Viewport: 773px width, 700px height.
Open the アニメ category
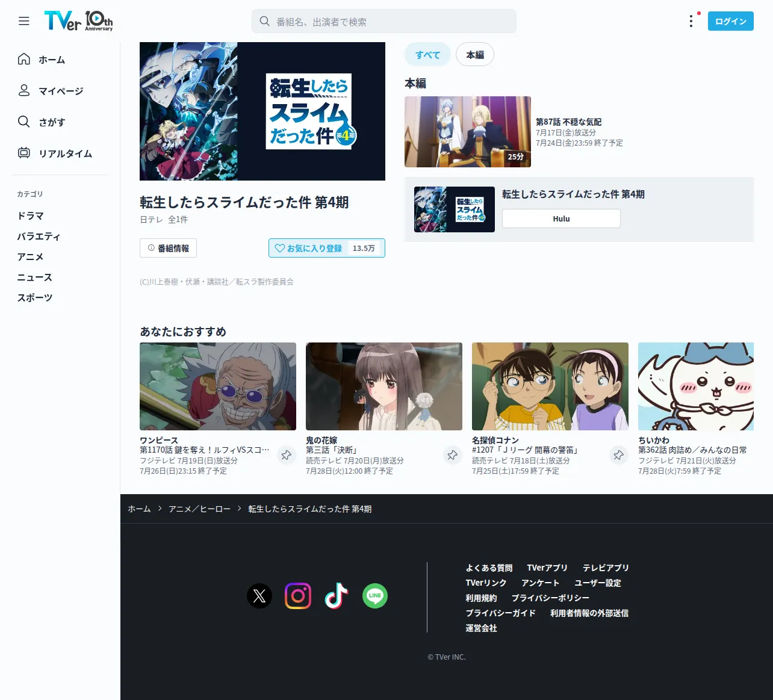click(30, 256)
